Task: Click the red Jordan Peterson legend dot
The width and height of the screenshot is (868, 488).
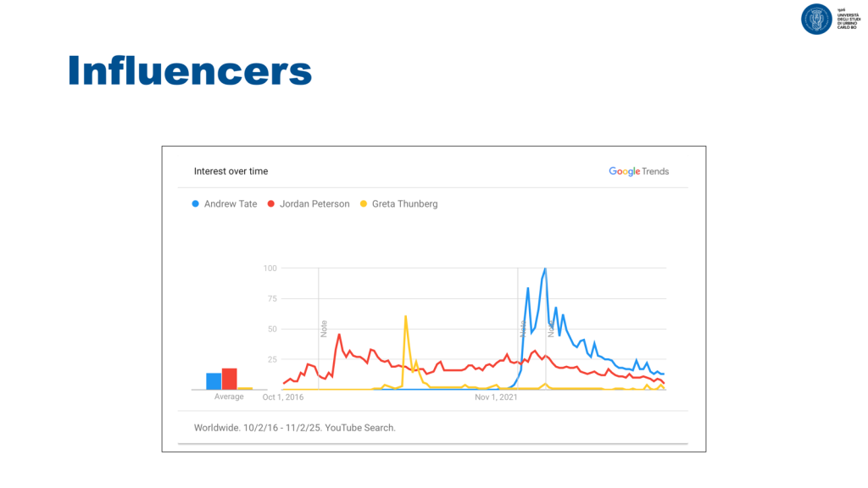Action: [271, 204]
